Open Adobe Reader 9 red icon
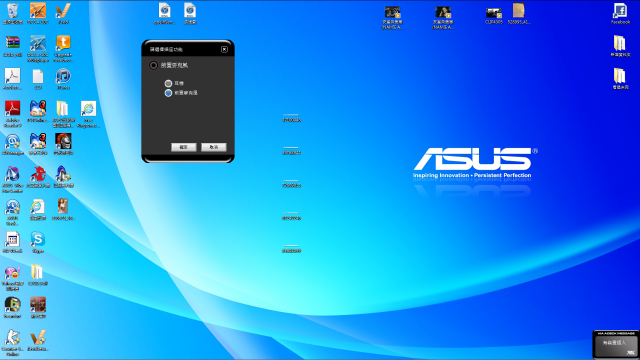The image size is (640, 360). pyautogui.click(x=13, y=109)
